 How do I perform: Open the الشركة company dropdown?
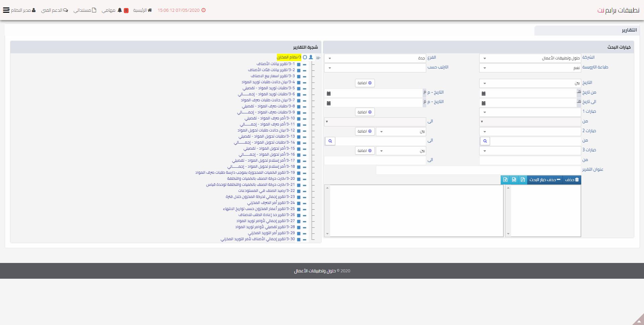click(x=530, y=58)
